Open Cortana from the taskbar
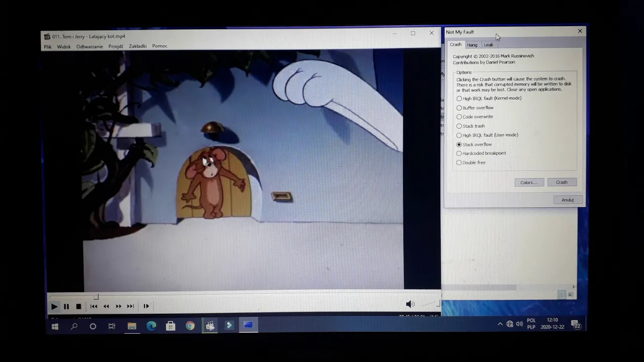This screenshot has height=362, width=644. (x=93, y=327)
